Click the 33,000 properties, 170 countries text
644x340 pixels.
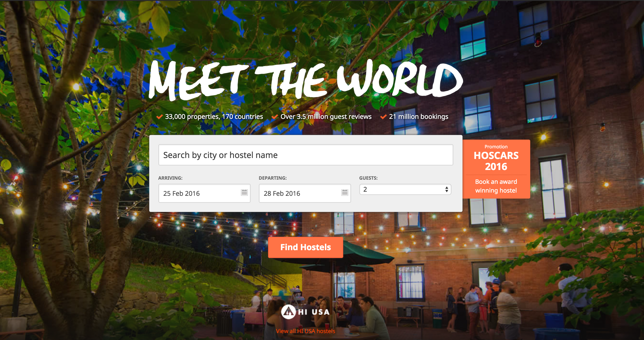(214, 117)
